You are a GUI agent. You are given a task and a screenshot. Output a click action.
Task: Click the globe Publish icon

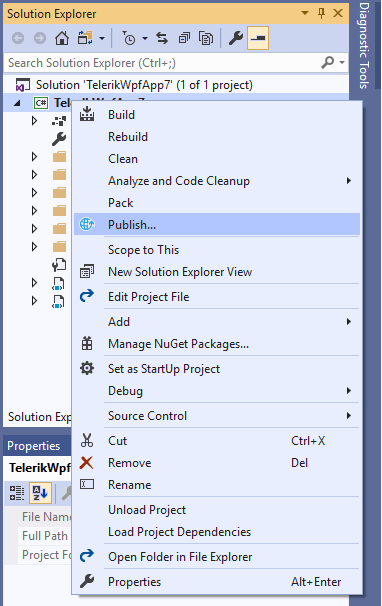click(x=87, y=224)
